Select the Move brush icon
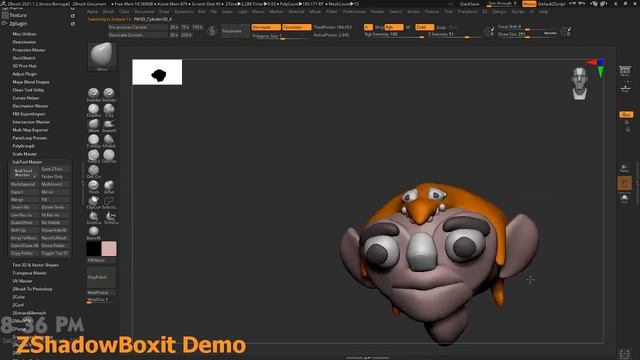 point(93,124)
